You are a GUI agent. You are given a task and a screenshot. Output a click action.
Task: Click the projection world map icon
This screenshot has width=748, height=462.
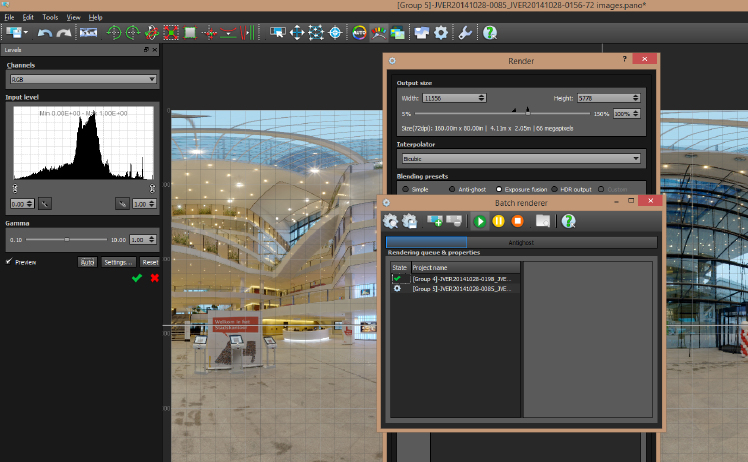pyautogui.click(x=88, y=33)
